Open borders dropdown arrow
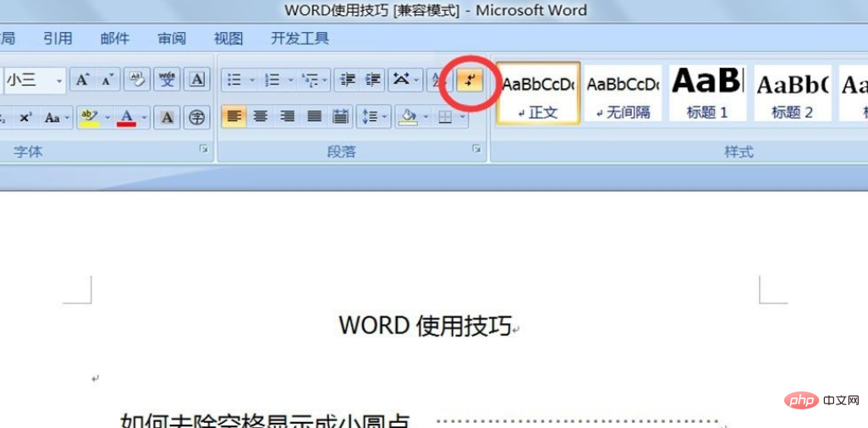 pyautogui.click(x=463, y=117)
